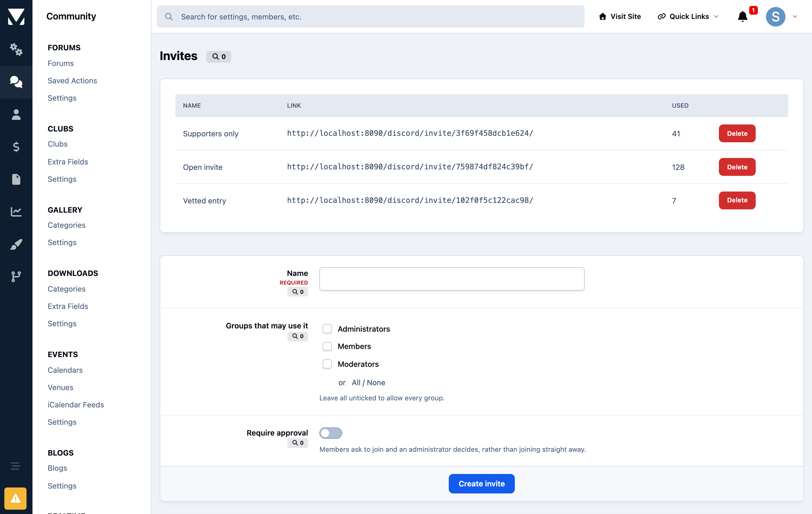Open the Customization paintbrush icon section
The height and width of the screenshot is (514, 812).
(x=16, y=244)
